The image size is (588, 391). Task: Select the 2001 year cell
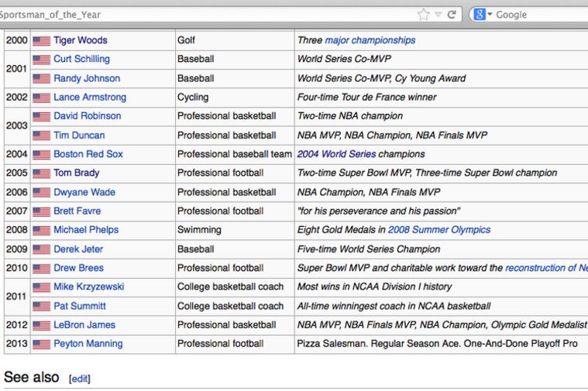click(x=17, y=69)
